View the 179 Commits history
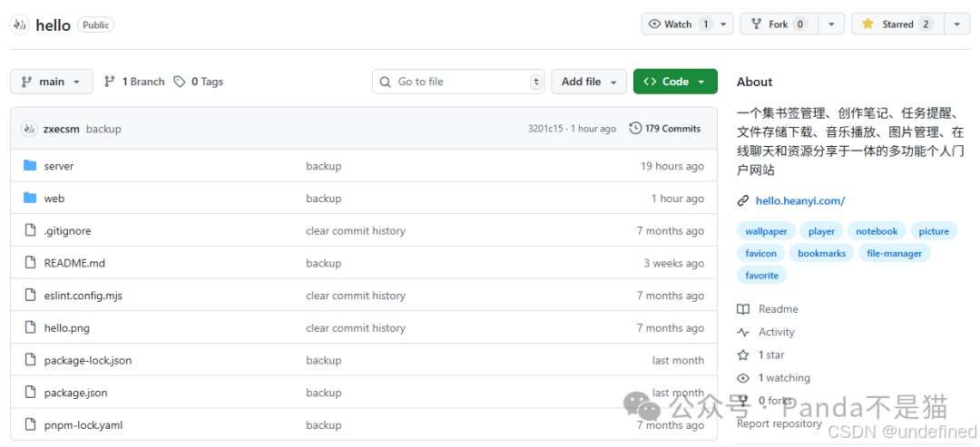980x447 pixels. pyautogui.click(x=664, y=129)
